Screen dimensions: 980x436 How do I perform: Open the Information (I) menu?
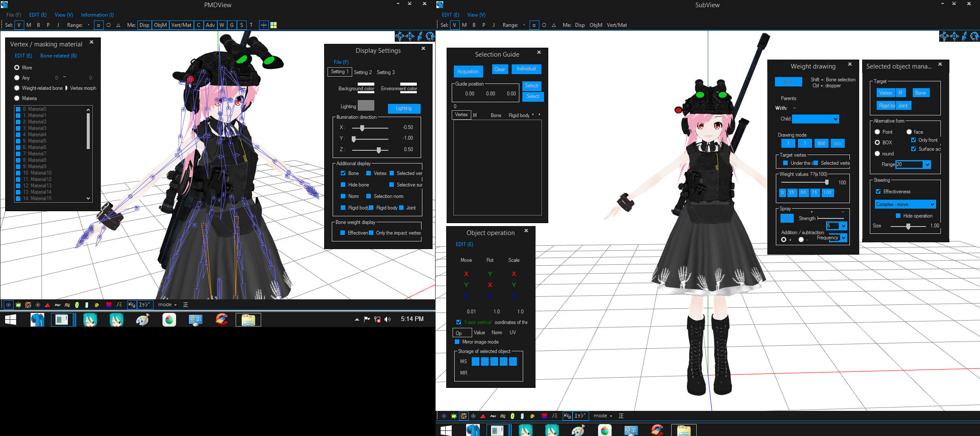97,15
